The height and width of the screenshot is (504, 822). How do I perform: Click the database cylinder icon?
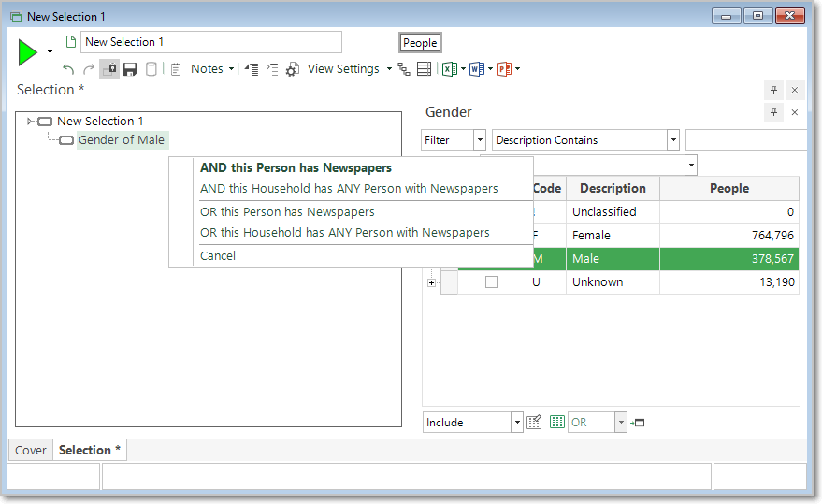[x=151, y=69]
